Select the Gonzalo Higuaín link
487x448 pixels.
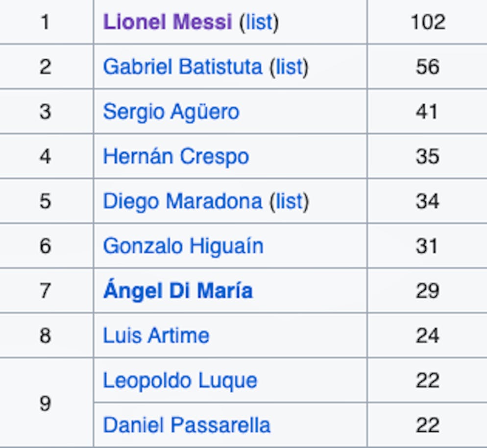click(183, 246)
